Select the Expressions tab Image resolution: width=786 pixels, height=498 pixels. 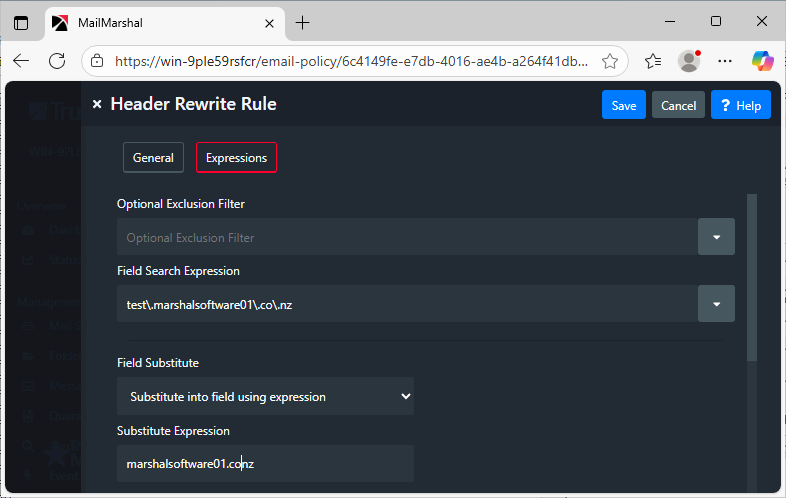click(x=236, y=158)
